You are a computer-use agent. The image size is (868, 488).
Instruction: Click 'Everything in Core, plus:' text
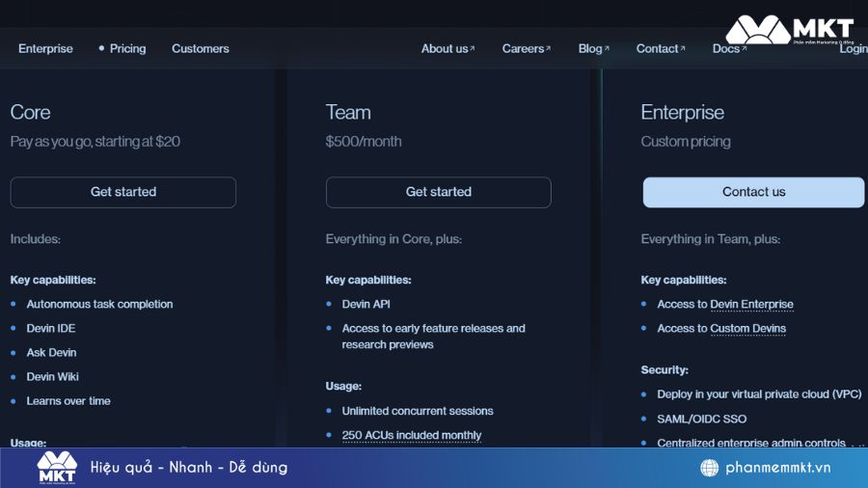393,239
